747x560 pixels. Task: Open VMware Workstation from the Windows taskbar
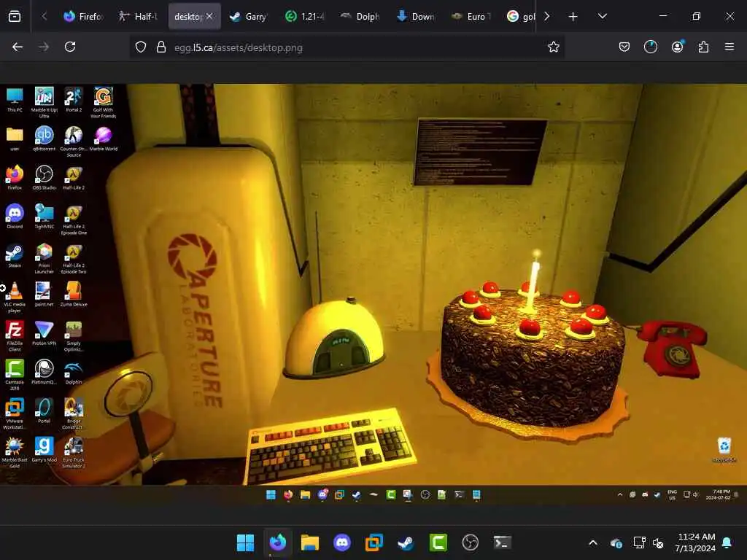coord(374,542)
